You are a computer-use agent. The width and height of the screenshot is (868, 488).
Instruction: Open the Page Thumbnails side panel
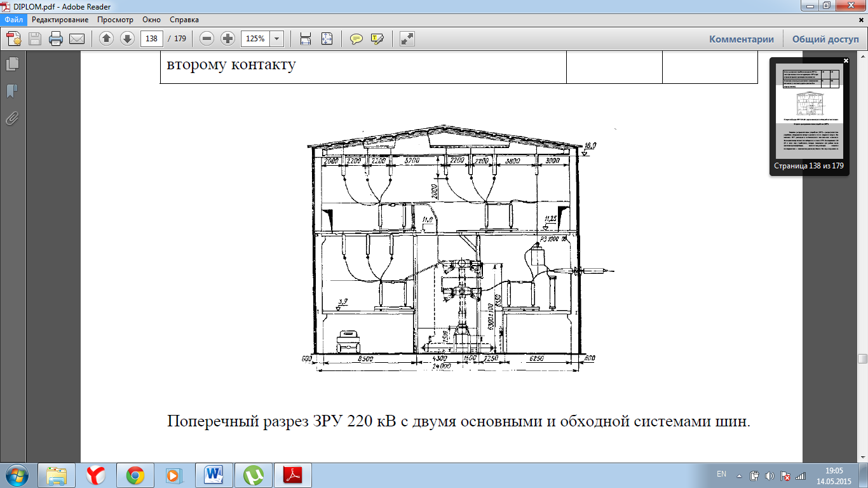(x=11, y=64)
